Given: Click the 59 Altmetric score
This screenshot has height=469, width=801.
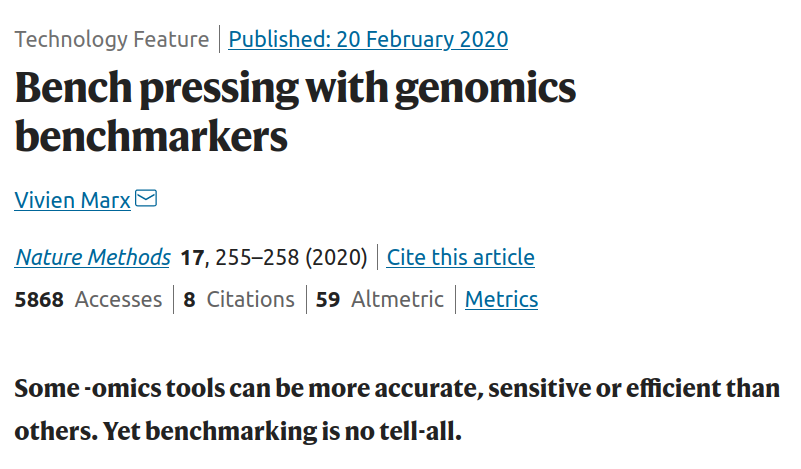Looking at the screenshot, I should point(380,299).
